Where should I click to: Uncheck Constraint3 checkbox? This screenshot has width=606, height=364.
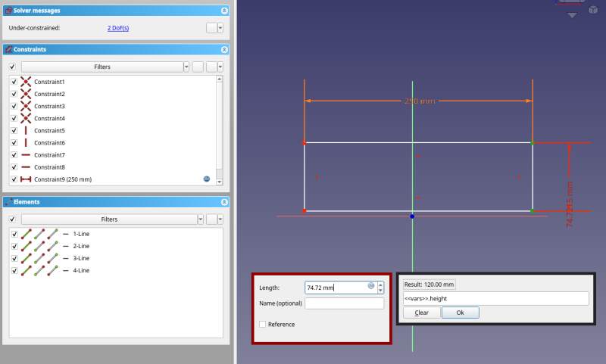[14, 106]
